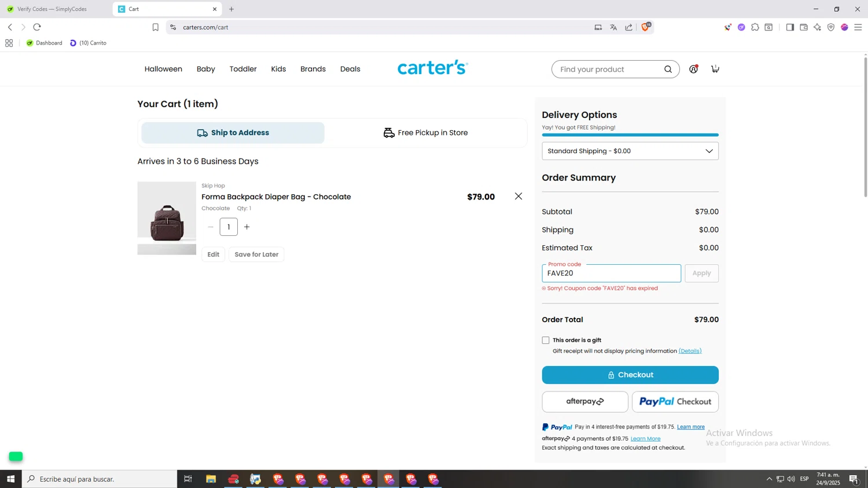Click the browser forward arrow
Screen dimensions: 868x488
coord(23,27)
